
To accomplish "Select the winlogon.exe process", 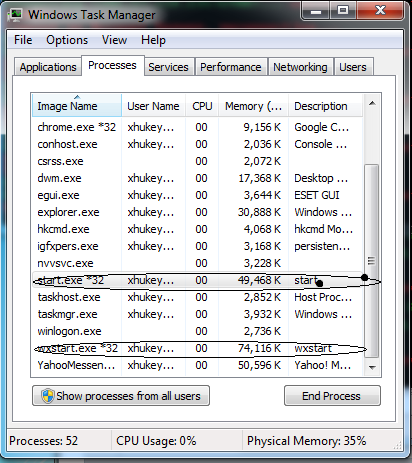I will coord(197,331).
